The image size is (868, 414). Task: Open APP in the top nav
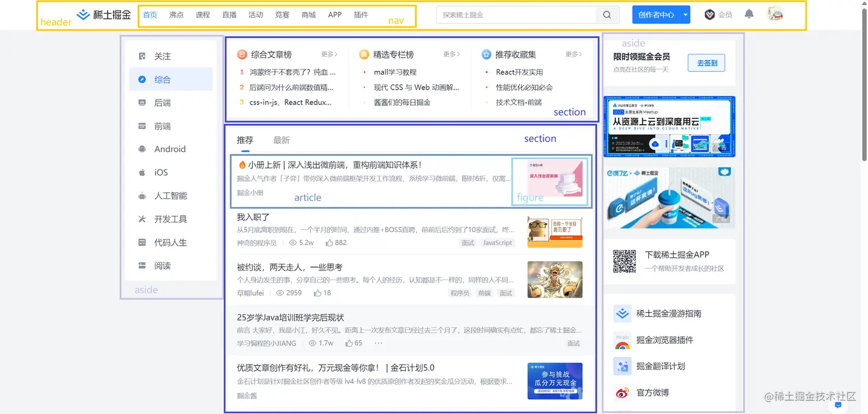coord(335,15)
